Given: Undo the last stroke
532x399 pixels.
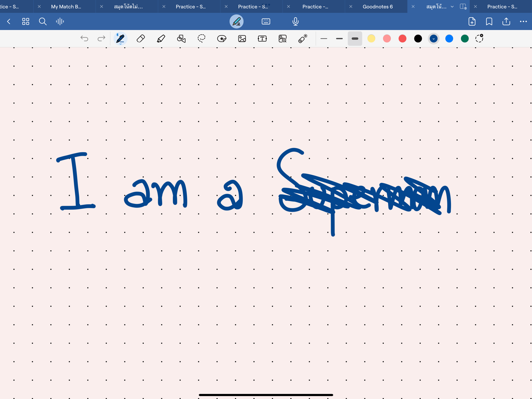Looking at the screenshot, I should pyautogui.click(x=84, y=39).
